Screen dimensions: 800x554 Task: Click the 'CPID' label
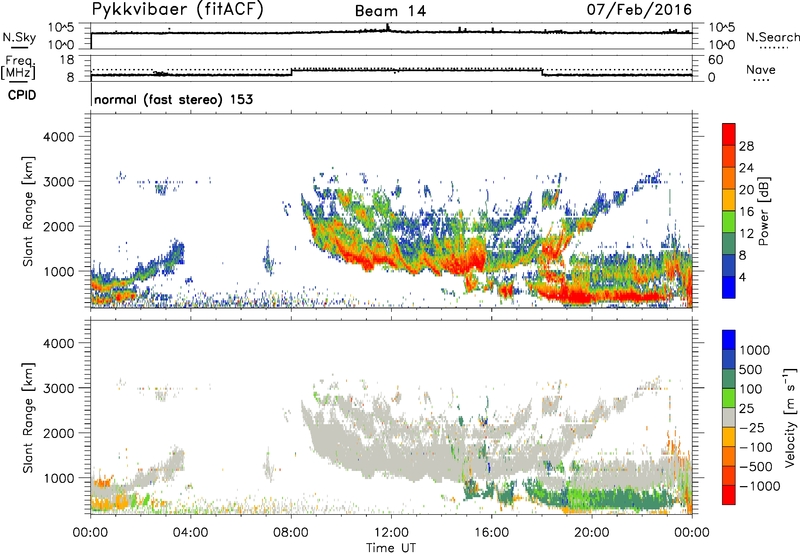(x=22, y=95)
